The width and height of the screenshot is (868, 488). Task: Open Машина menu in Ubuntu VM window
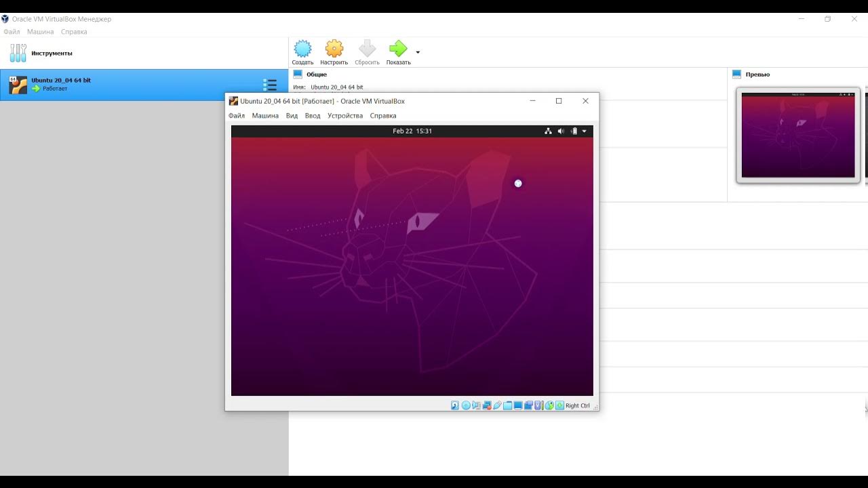point(265,116)
